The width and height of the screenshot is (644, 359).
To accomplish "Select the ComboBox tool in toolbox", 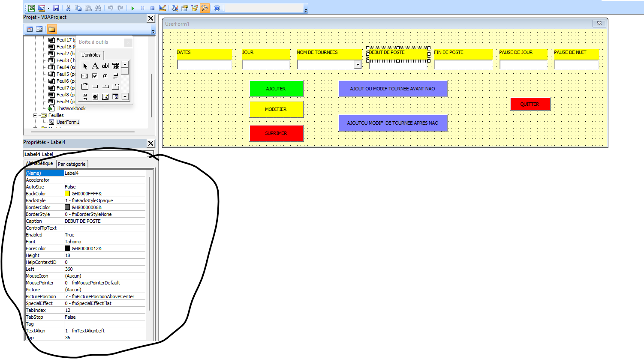I will [115, 66].
